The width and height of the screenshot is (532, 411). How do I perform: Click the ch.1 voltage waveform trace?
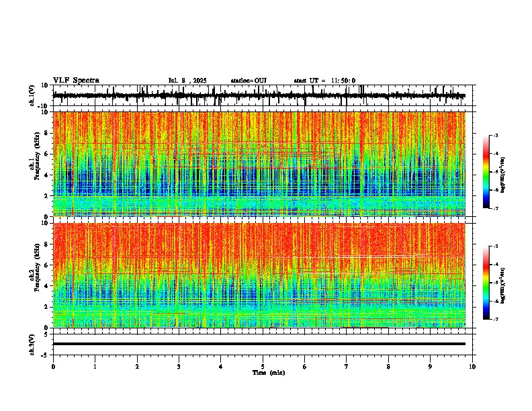tap(259, 95)
